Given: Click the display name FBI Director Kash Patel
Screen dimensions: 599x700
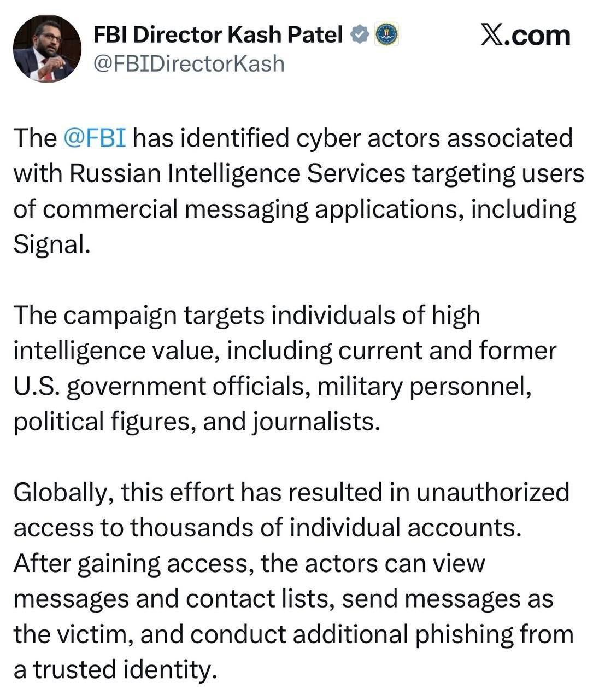Looking at the screenshot, I should point(219,36).
